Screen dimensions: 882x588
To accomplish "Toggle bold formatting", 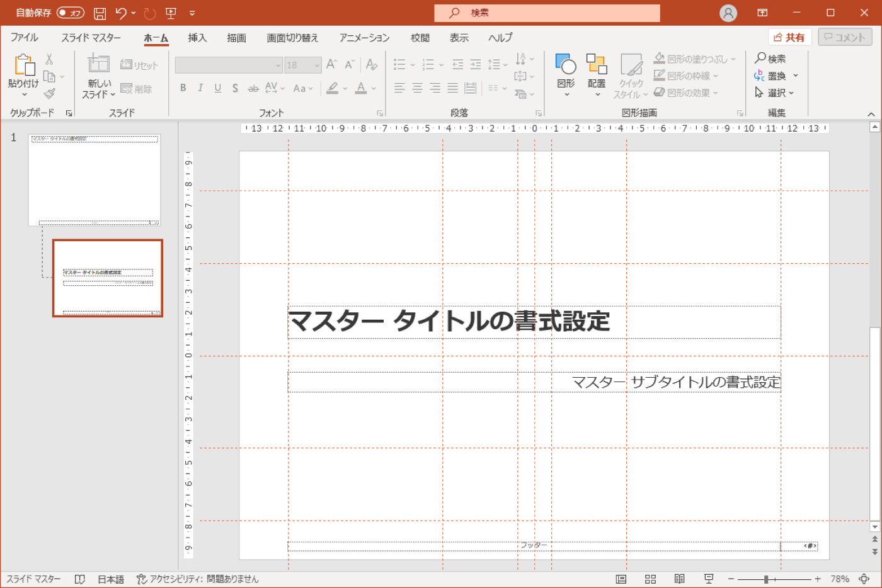I will (183, 88).
